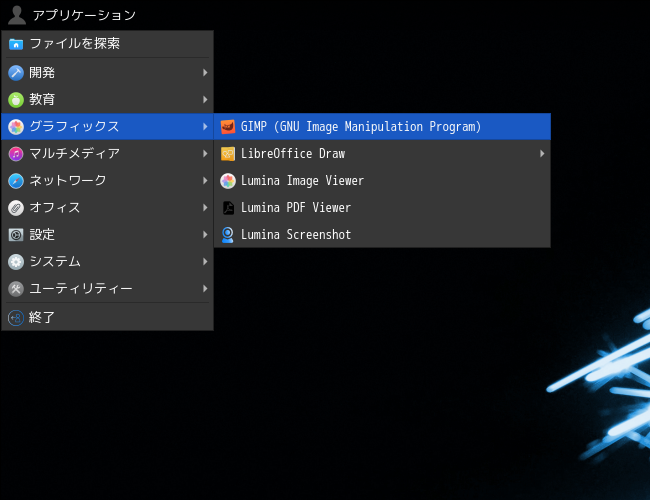Click the システム gear icon
Image resolution: width=650 pixels, height=500 pixels.
[x=16, y=262]
